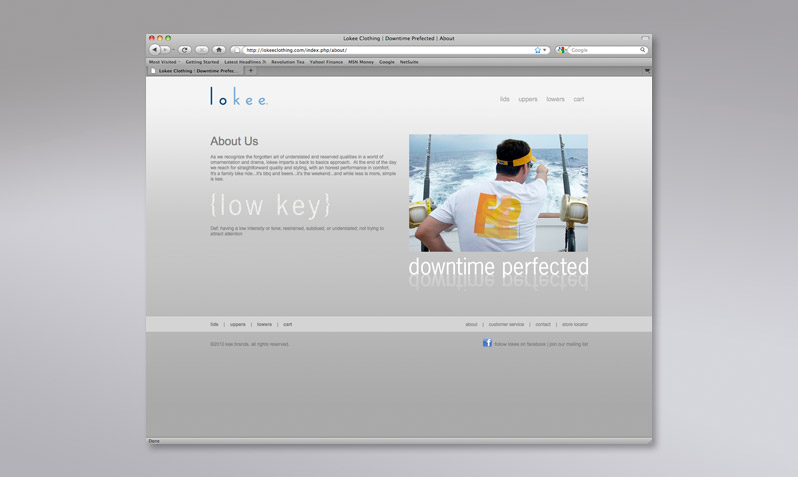Click the stop loading button
The height and width of the screenshot is (477, 798).
coord(202,50)
